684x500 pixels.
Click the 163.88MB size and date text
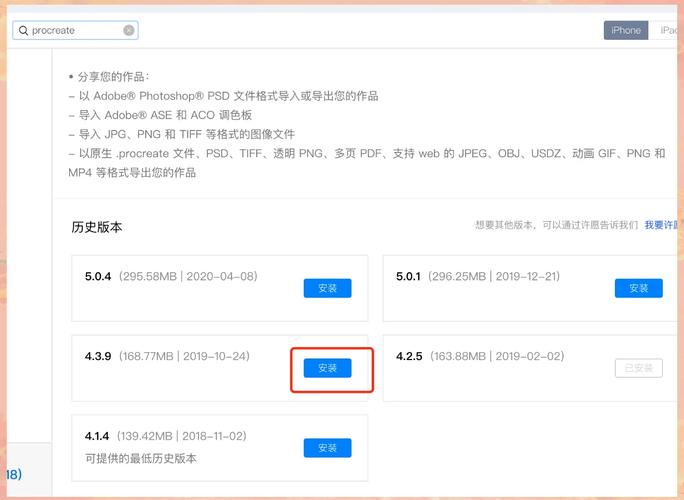[497, 356]
